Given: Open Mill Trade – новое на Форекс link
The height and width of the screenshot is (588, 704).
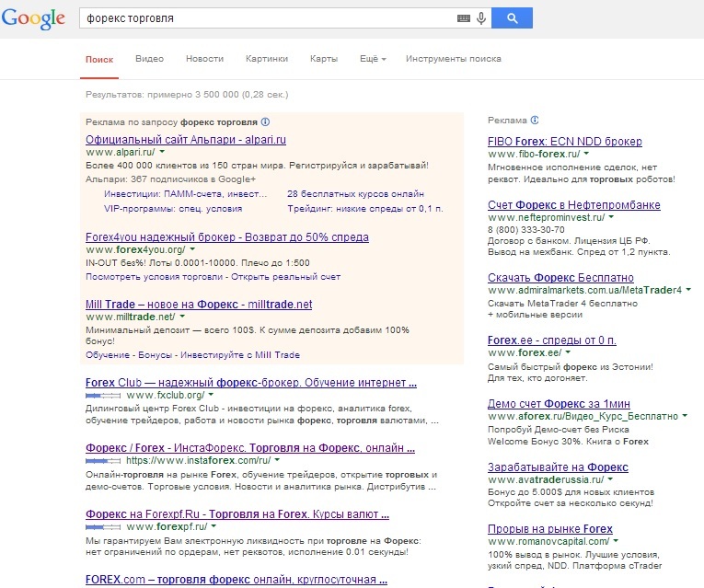Looking at the screenshot, I should [x=199, y=305].
